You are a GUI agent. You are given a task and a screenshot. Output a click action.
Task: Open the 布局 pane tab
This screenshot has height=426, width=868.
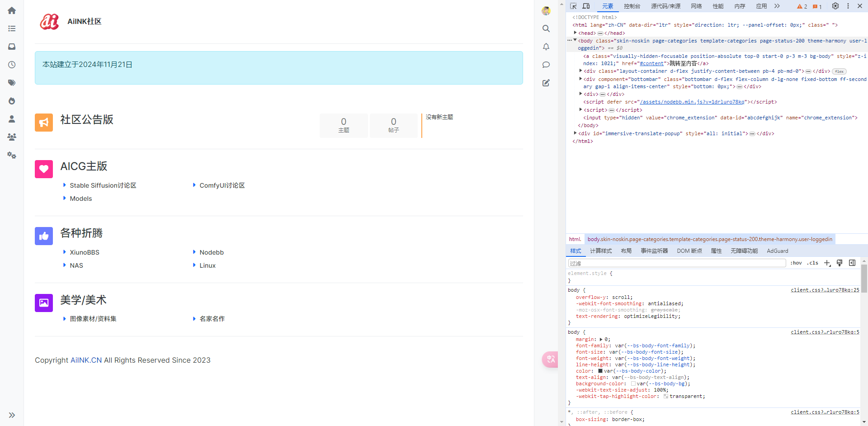point(626,251)
